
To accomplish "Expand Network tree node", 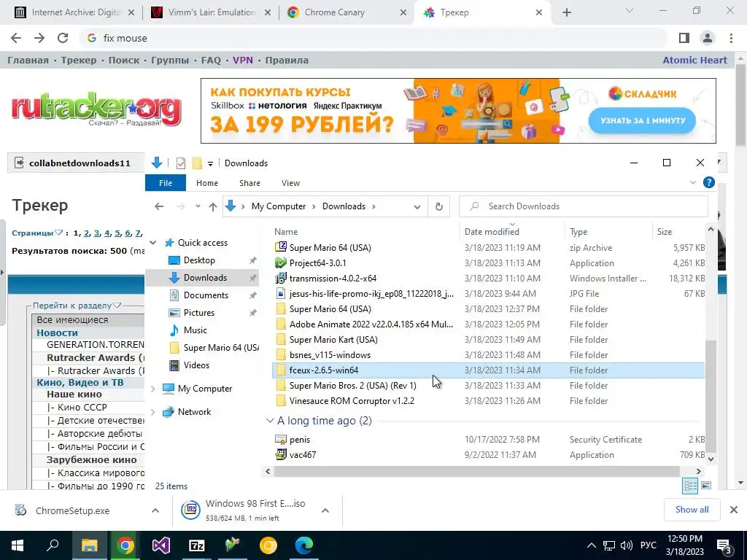I will click(x=153, y=413).
